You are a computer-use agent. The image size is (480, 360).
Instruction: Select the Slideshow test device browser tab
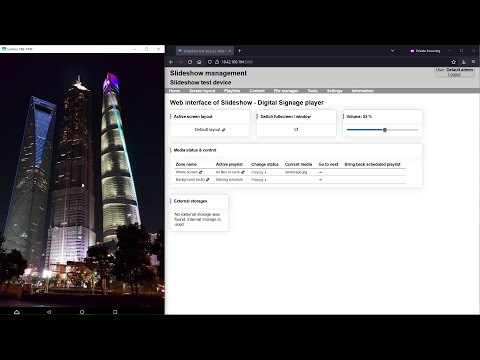pyautogui.click(x=205, y=51)
